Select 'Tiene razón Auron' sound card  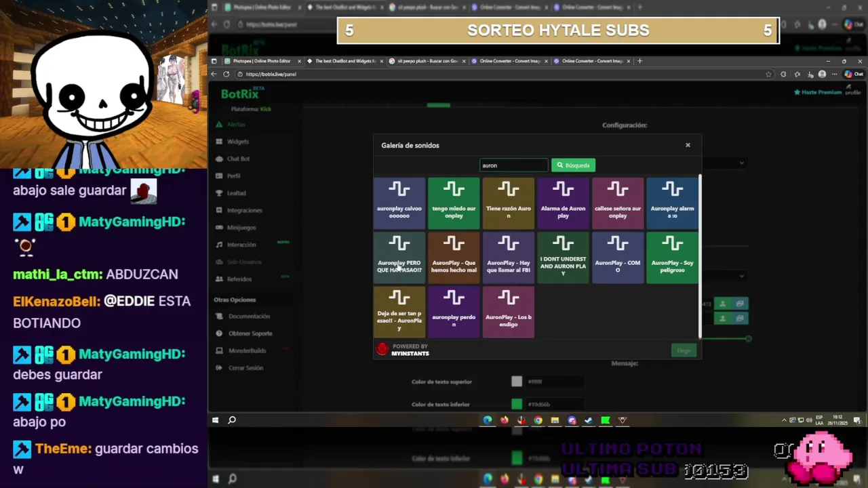click(509, 203)
